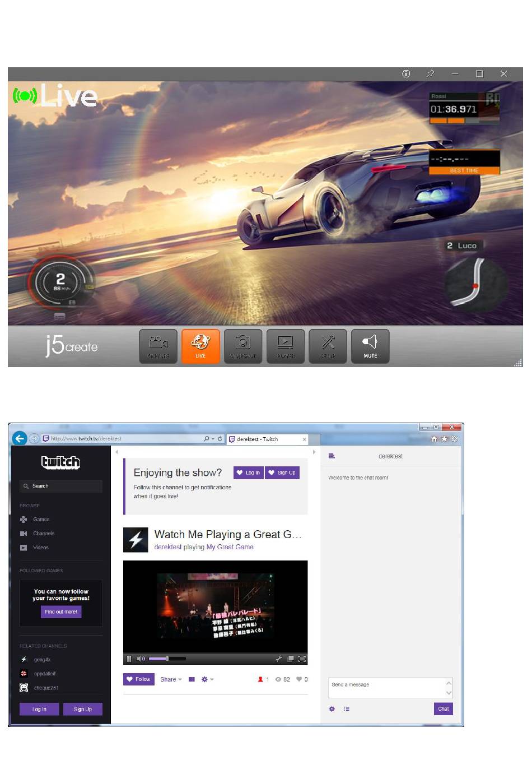Open Setup tools in j5create toolbar

(328, 346)
